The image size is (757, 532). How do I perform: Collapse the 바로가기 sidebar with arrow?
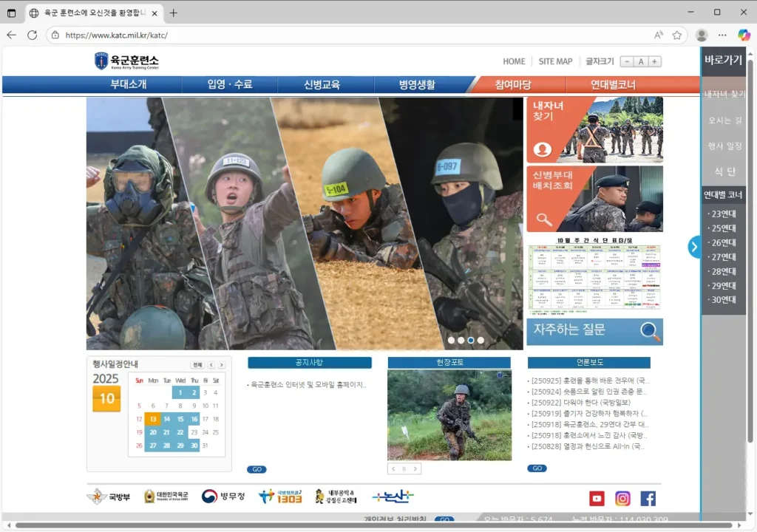click(694, 247)
